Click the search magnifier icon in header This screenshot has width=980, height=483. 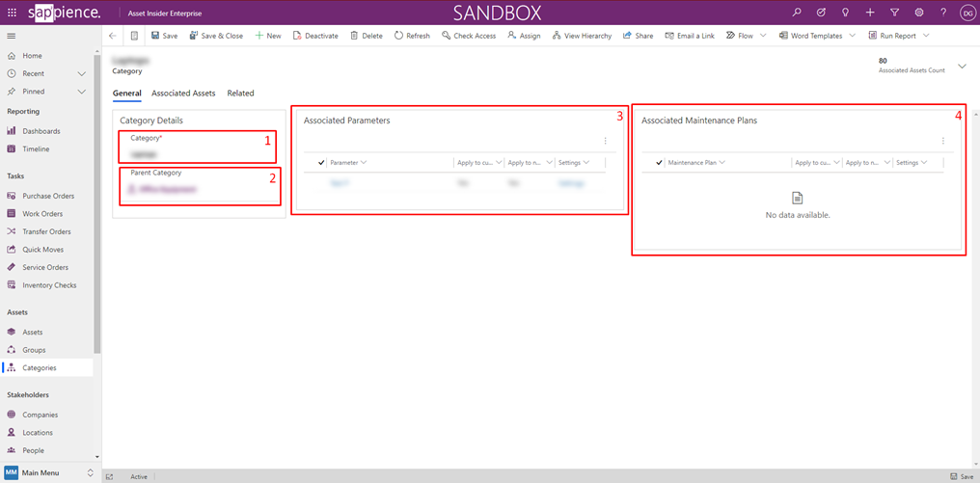pos(797,13)
